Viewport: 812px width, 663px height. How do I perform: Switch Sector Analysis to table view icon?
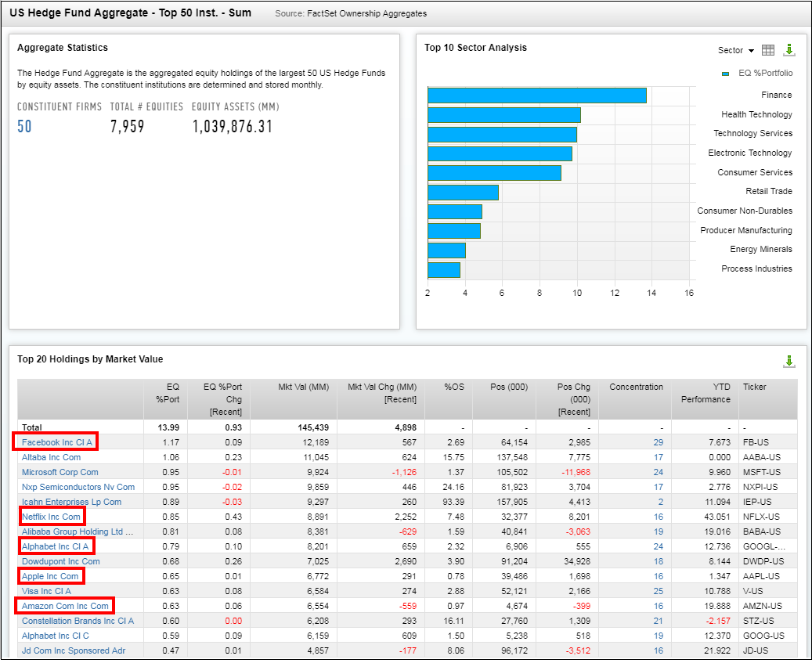pos(768,50)
